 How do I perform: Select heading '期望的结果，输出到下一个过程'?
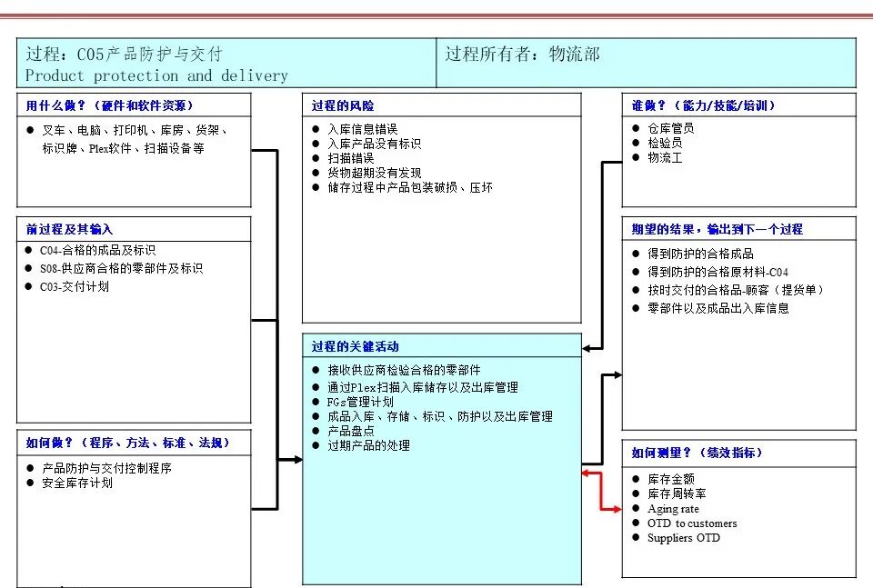pos(717,229)
